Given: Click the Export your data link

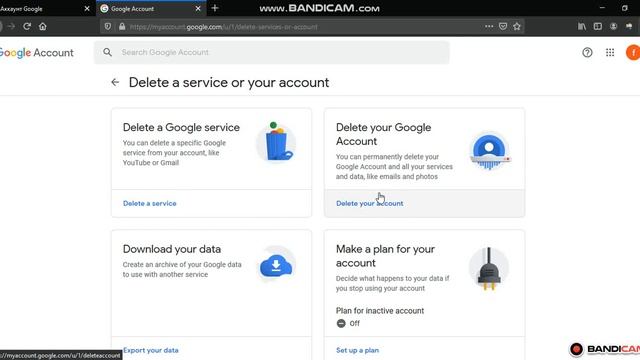Looking at the screenshot, I should coord(151,350).
